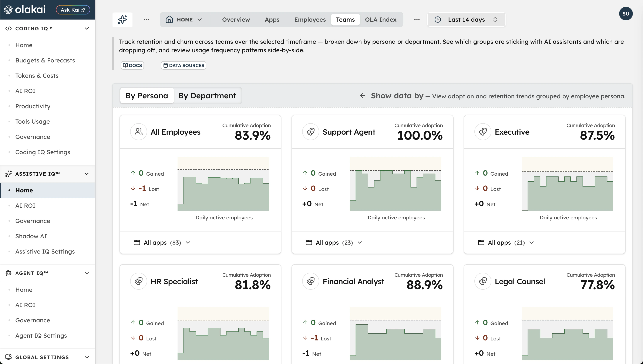Viewport: 643px width, 364px height.
Task: Open the Ask Kai assistant button
Action: [73, 10]
